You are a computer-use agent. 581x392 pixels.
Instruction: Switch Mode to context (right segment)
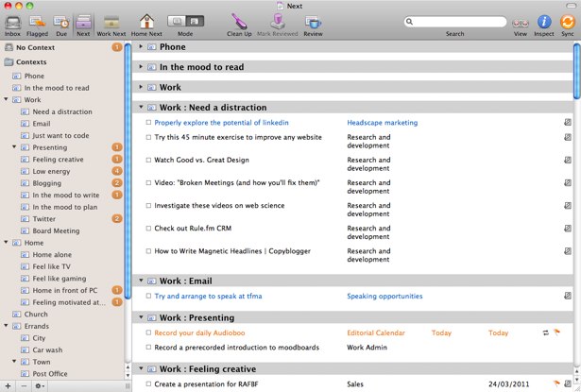pyautogui.click(x=195, y=21)
